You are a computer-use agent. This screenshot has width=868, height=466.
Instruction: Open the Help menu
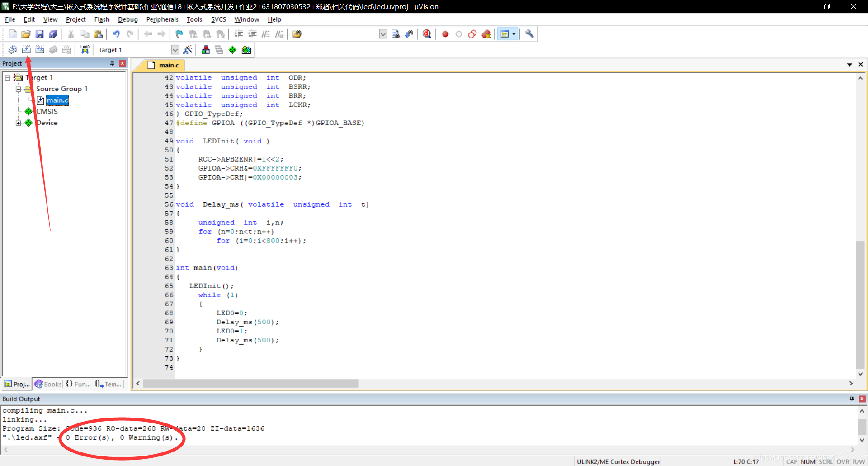point(274,19)
